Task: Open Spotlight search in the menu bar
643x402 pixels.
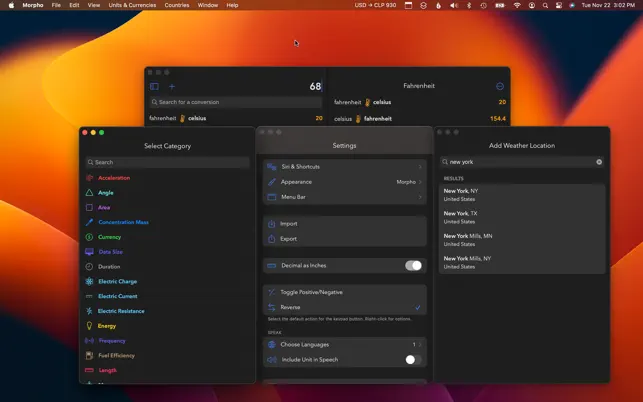Action: [x=545, y=5]
